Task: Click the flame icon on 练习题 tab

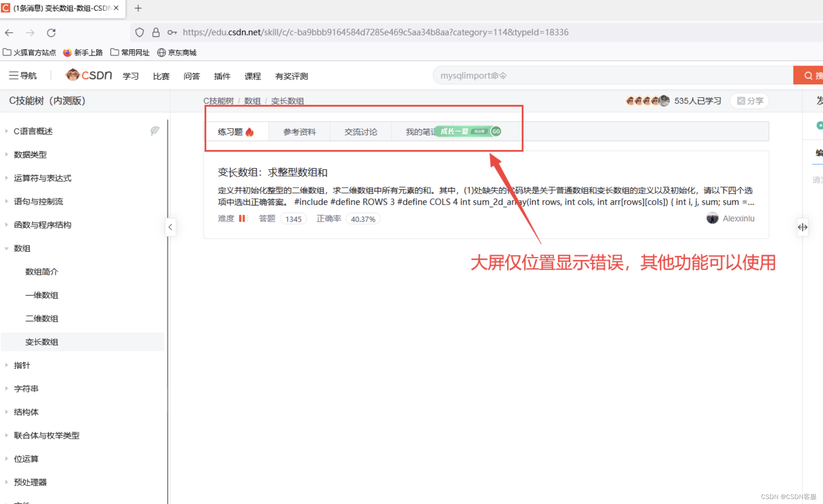Action: click(249, 131)
